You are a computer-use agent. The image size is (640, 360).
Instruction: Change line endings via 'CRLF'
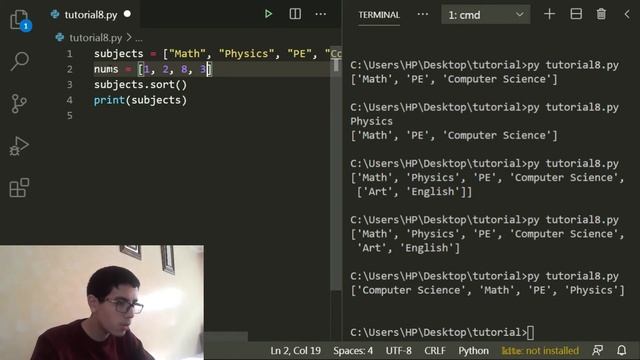(435, 351)
